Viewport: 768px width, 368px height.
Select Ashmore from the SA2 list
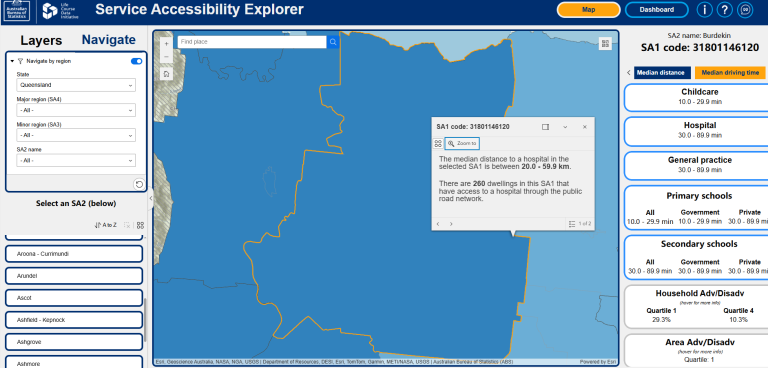tap(74, 362)
